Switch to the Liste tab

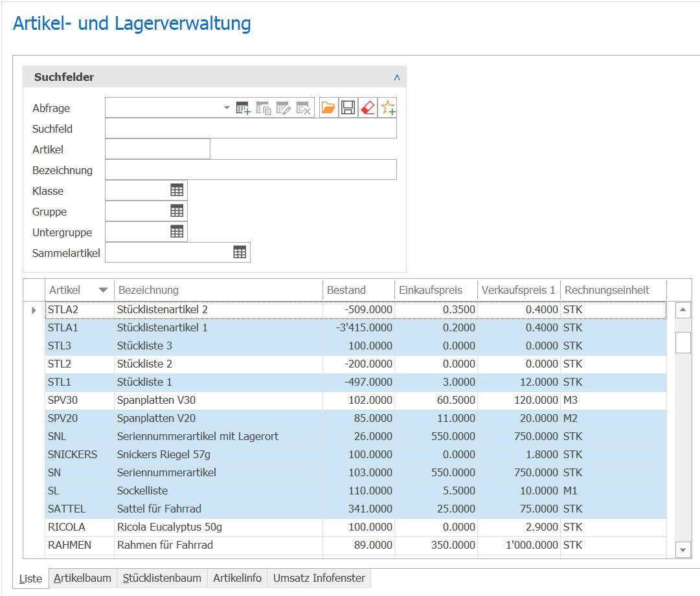click(x=31, y=579)
